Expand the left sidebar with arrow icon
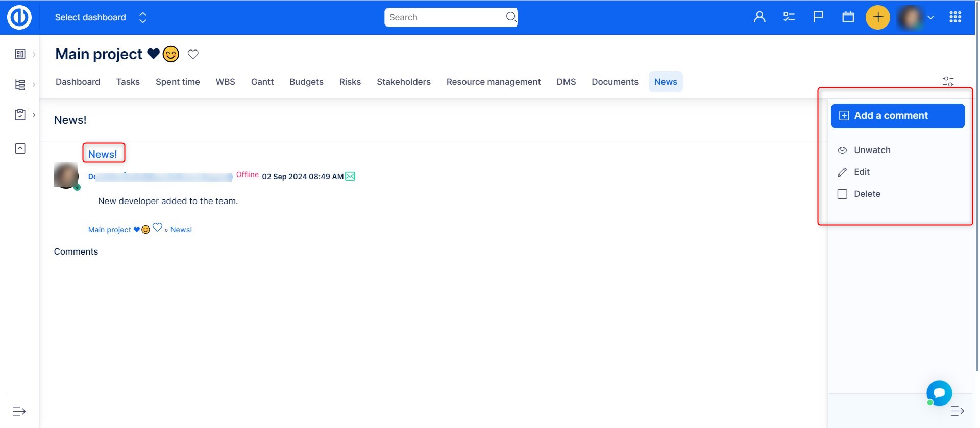 19,411
